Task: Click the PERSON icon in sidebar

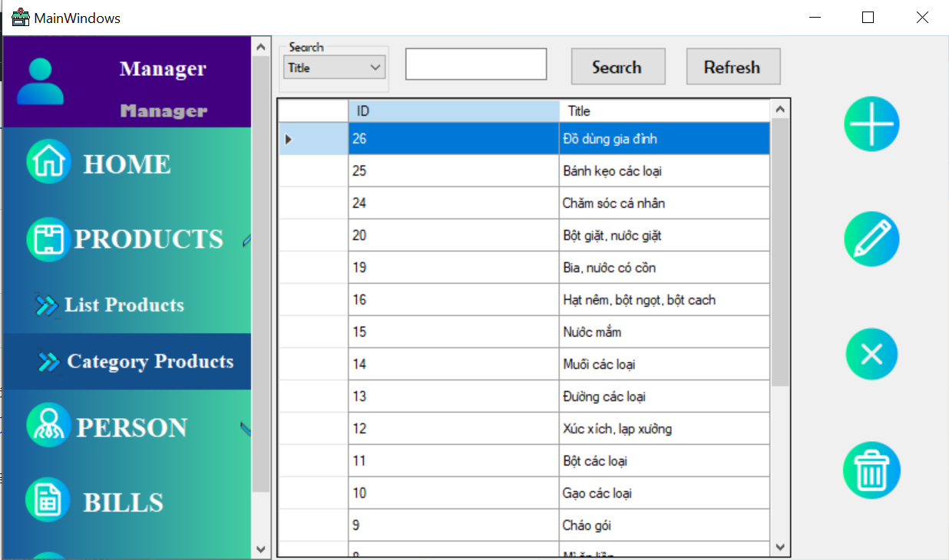Action: coord(49,425)
